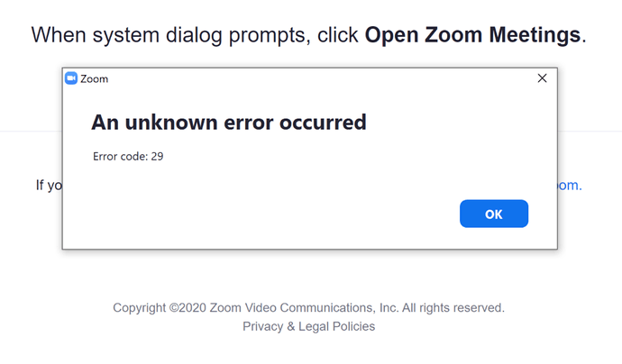Click the word "click" in the page heading

(x=338, y=35)
